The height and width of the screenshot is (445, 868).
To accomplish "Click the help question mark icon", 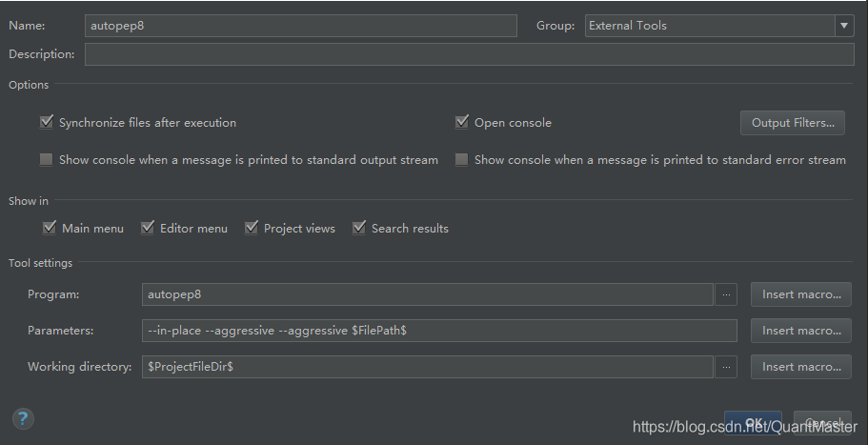I will [x=24, y=418].
